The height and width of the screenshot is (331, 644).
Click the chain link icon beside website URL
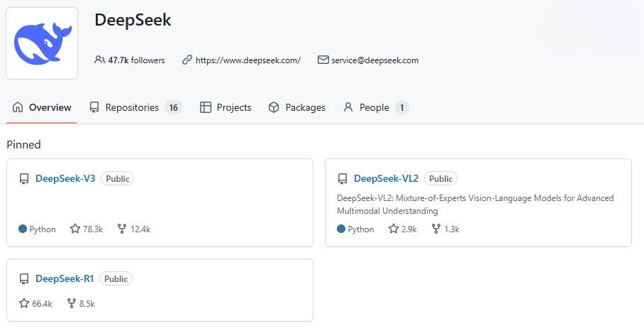[x=187, y=60]
